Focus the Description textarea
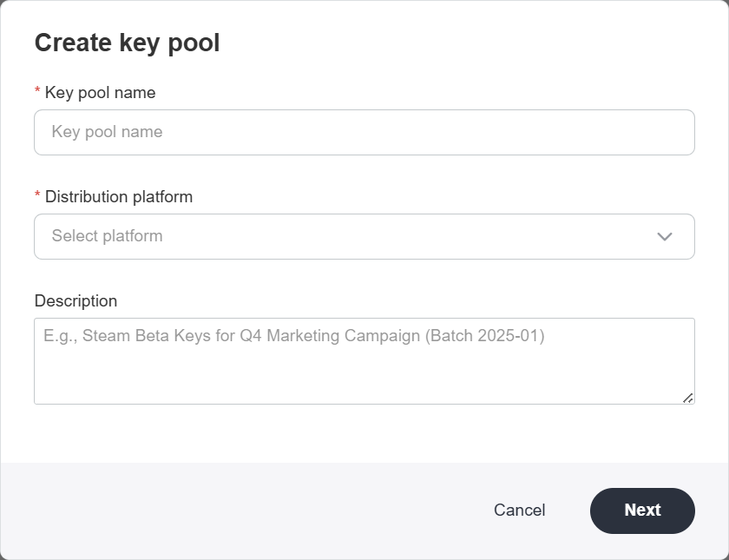This screenshot has height=560, width=729. 364,360
